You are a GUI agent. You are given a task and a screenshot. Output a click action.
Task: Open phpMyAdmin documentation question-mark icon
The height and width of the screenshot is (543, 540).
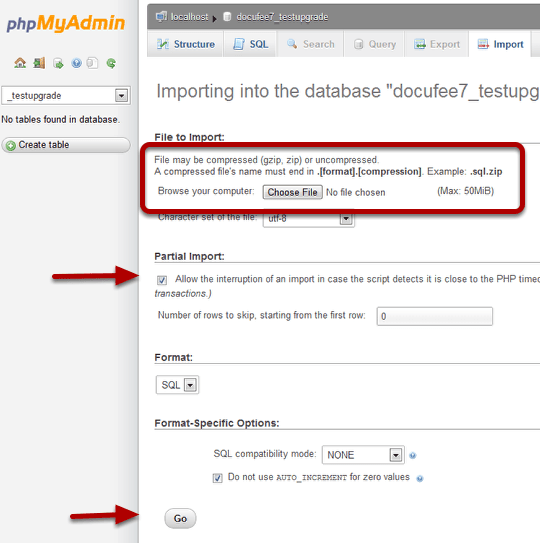(x=76, y=63)
